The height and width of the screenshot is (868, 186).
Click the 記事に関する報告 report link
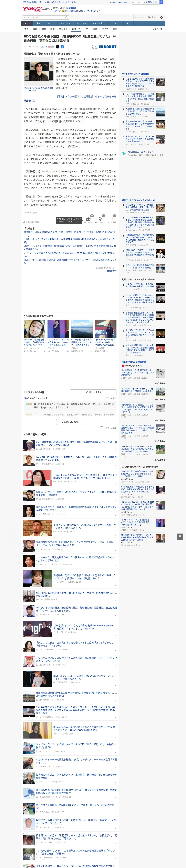pos(32,222)
